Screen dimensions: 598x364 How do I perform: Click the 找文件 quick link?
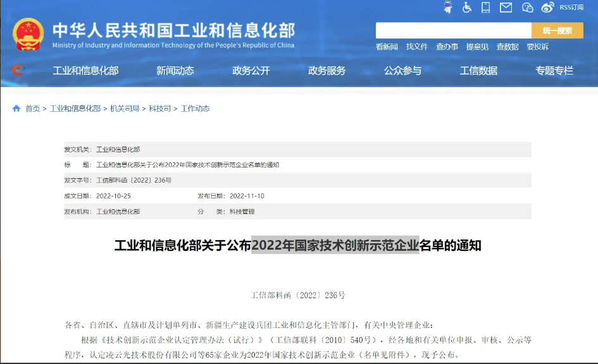(x=417, y=47)
